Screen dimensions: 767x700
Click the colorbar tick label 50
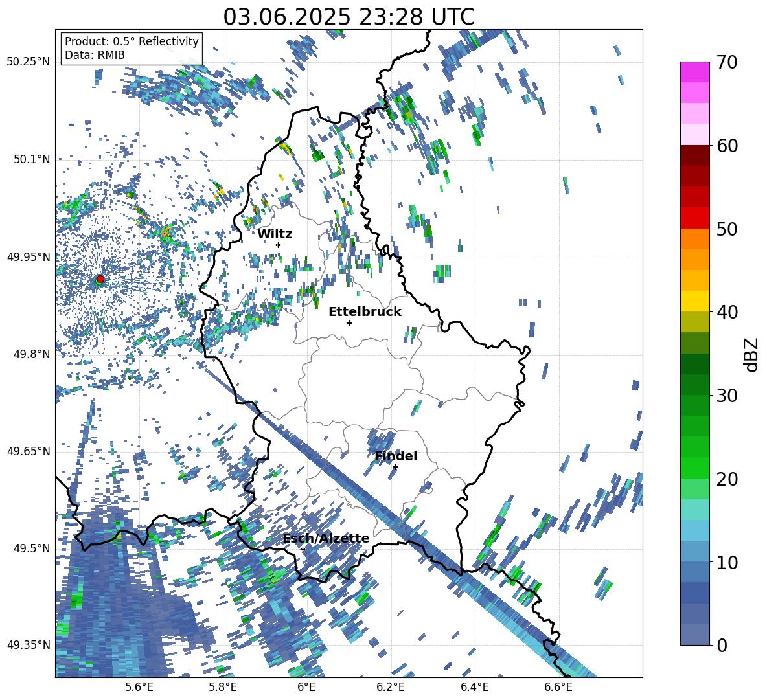[x=726, y=229]
